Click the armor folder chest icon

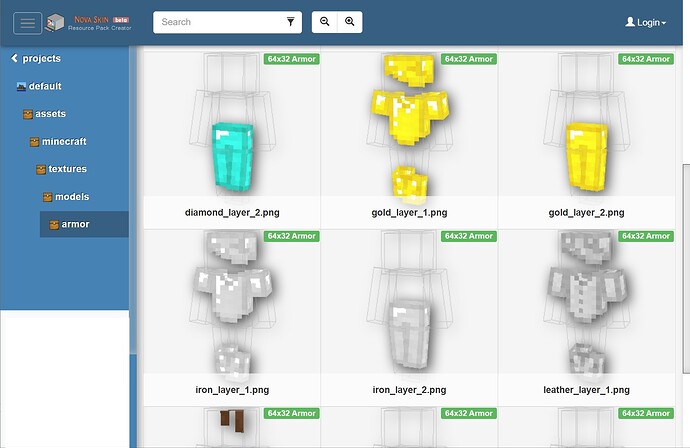click(54, 225)
